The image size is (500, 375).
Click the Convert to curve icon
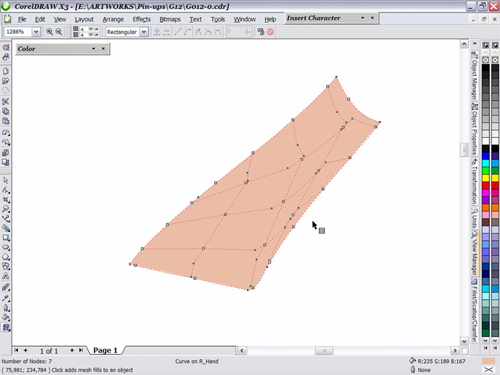pos(188,32)
